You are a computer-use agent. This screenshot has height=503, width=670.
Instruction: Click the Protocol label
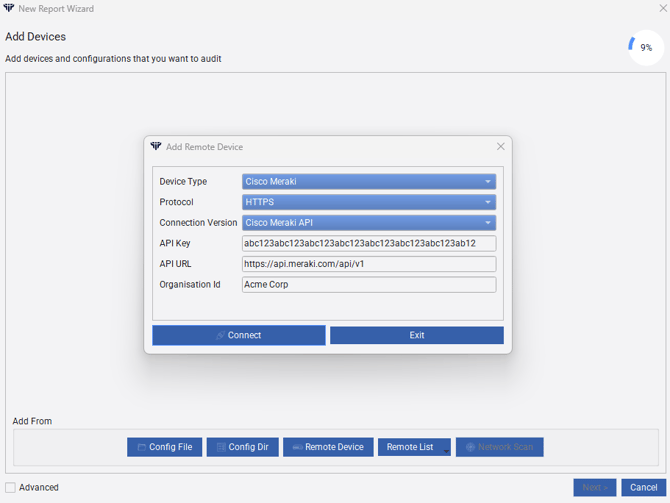tap(176, 202)
